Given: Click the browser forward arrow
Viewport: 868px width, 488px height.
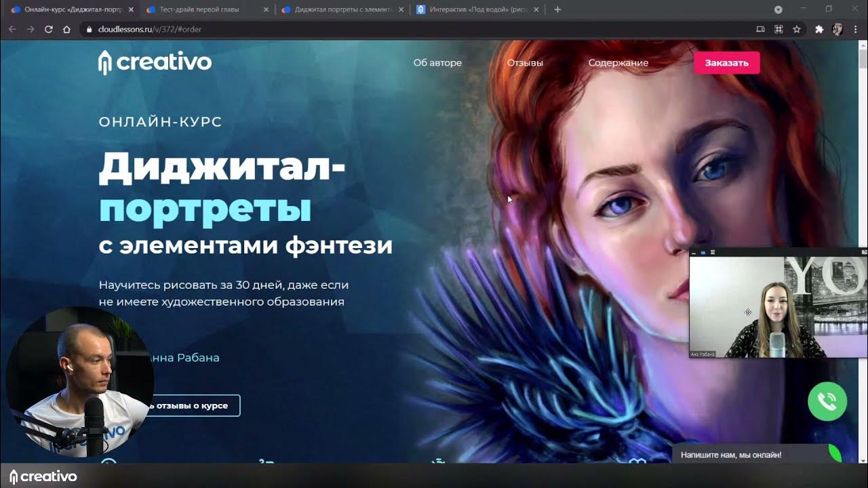Looking at the screenshot, I should pyautogui.click(x=30, y=29).
